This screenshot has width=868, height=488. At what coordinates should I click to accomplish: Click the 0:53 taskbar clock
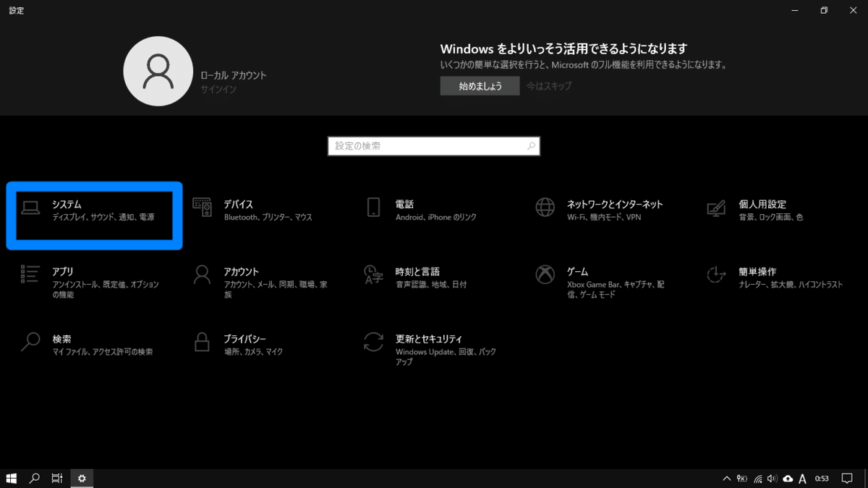(822, 479)
